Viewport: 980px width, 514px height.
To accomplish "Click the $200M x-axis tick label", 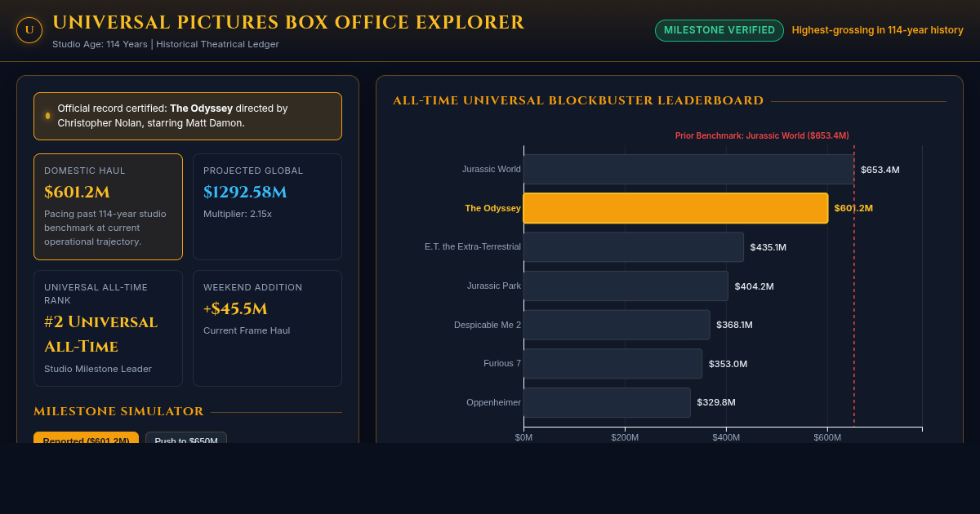I will [625, 437].
